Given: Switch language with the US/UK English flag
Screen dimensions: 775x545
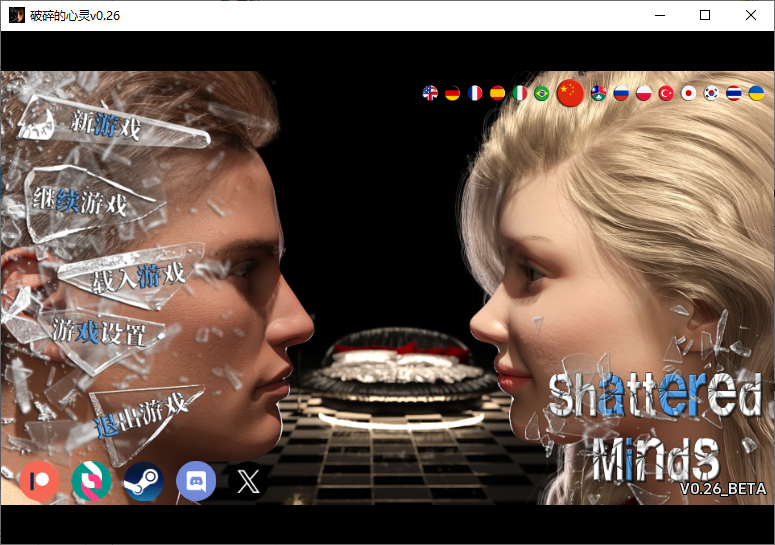Looking at the screenshot, I should (x=430, y=93).
